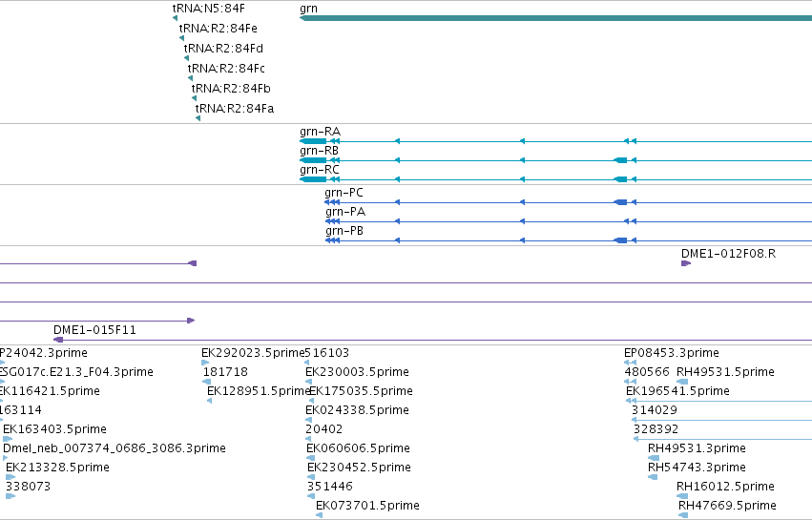The width and height of the screenshot is (812, 520).
Task: Select the RH47669.5prime EST label
Action: [728, 506]
